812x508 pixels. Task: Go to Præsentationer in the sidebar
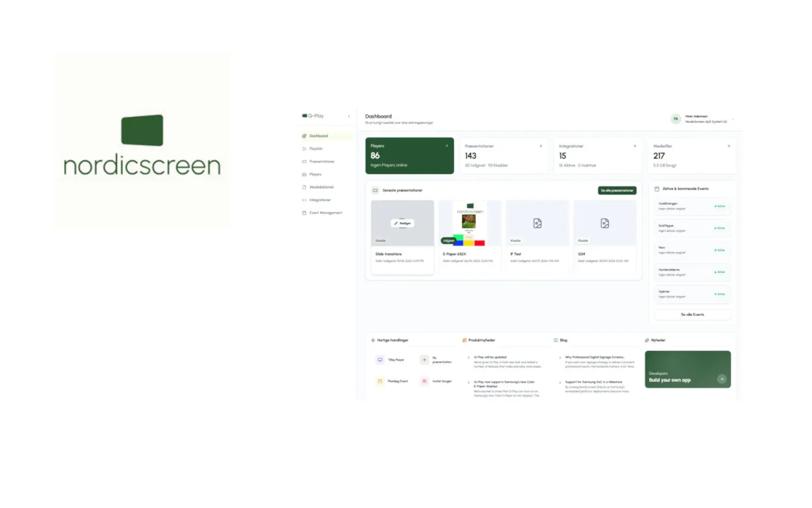coord(326,162)
